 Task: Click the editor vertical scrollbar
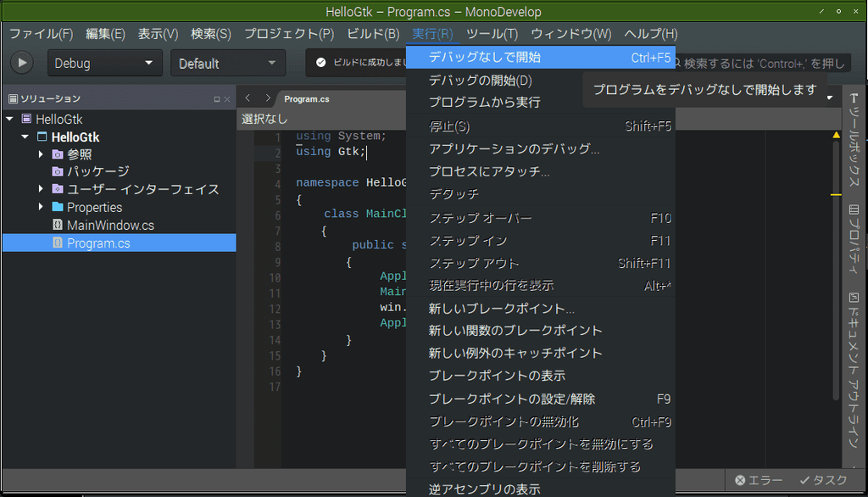coord(836,269)
